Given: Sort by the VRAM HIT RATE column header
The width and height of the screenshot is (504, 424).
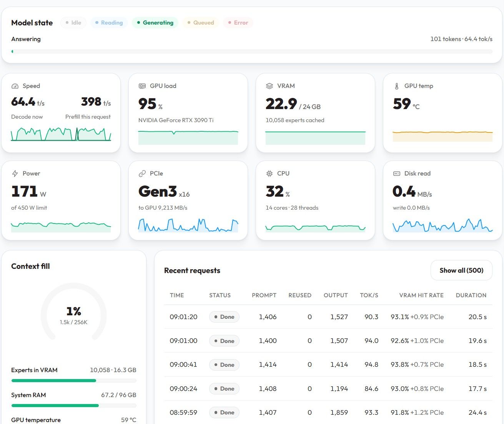Looking at the screenshot, I should (421, 295).
